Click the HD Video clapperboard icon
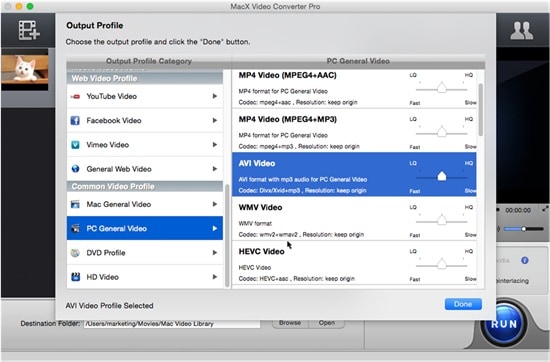The width and height of the screenshot is (550, 362). point(75,277)
